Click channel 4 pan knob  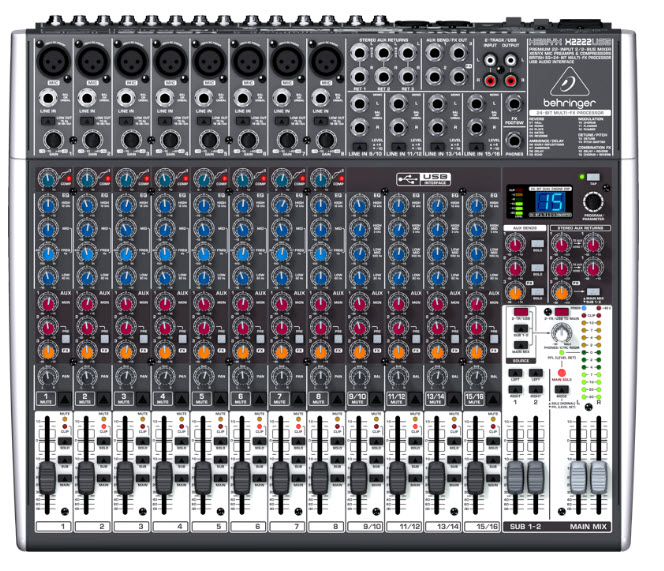165,376
